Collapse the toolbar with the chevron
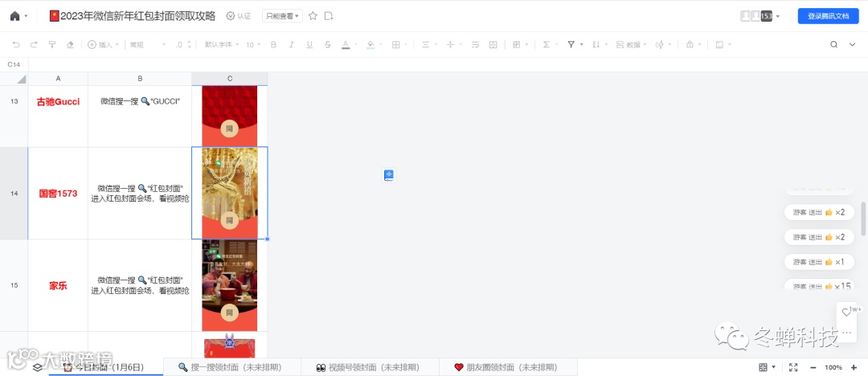The height and width of the screenshot is (376, 868). click(x=852, y=45)
